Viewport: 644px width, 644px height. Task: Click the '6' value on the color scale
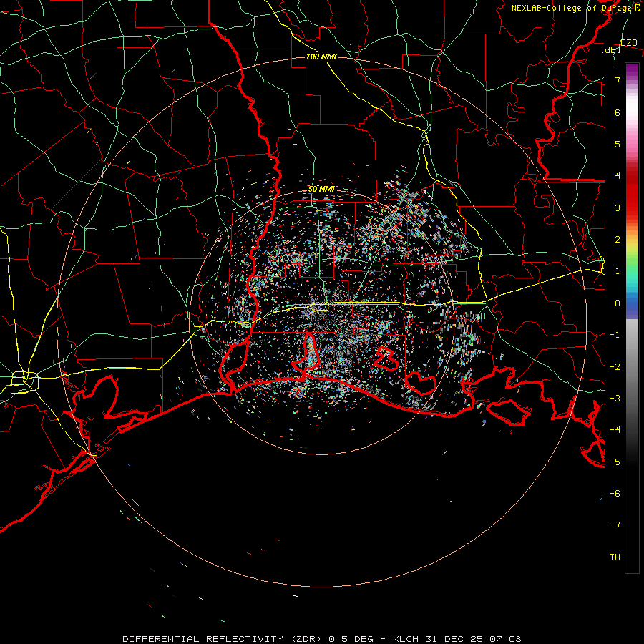tap(618, 112)
